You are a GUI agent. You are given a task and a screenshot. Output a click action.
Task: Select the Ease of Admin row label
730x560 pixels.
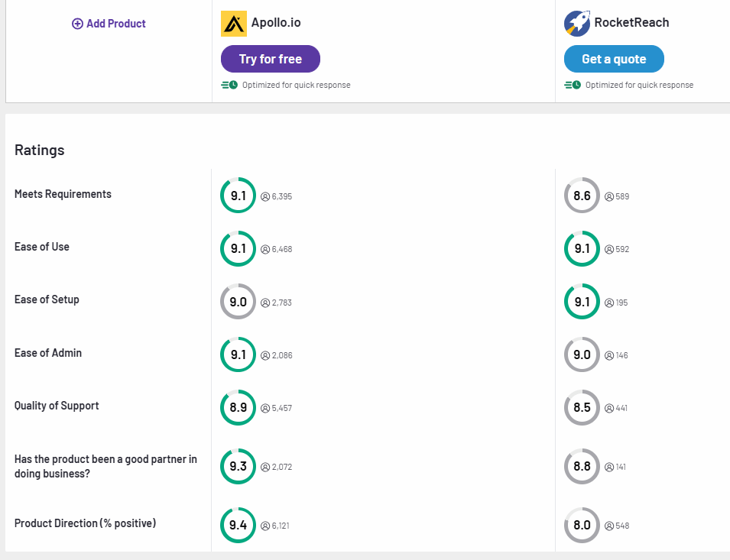tap(48, 353)
